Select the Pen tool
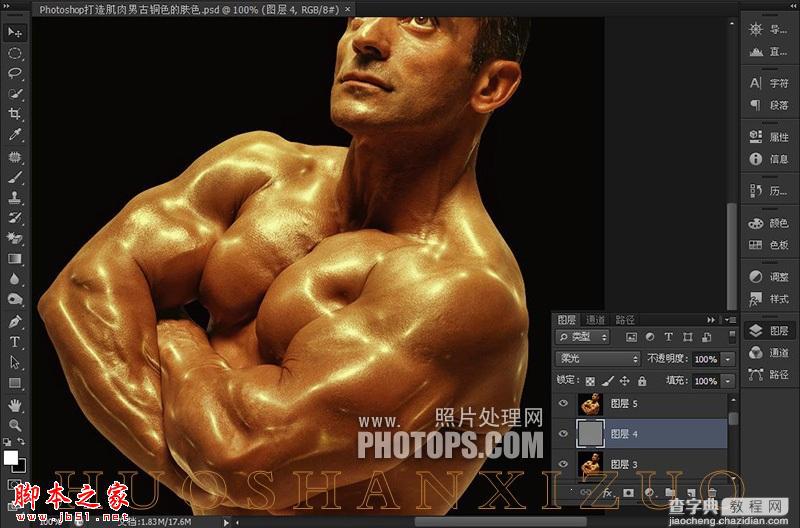800x528 pixels. tap(15, 322)
